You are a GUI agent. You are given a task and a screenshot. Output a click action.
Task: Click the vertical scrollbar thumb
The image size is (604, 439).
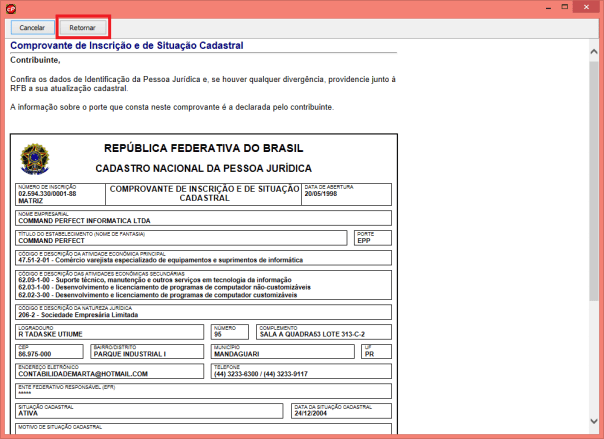(x=594, y=181)
